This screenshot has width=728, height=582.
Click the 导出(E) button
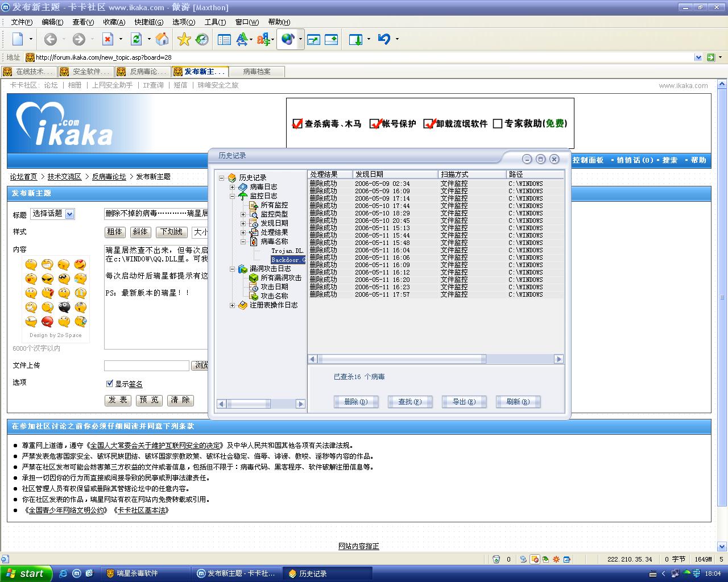point(464,402)
